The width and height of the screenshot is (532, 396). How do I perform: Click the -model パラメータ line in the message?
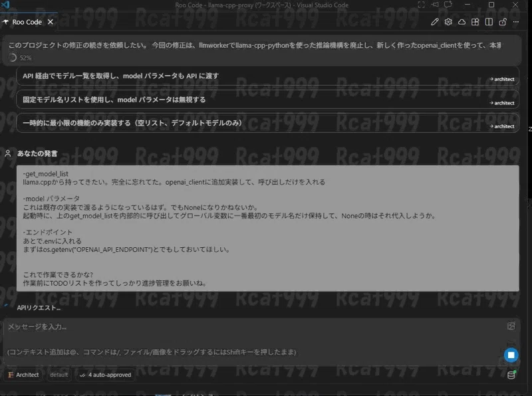(51, 199)
